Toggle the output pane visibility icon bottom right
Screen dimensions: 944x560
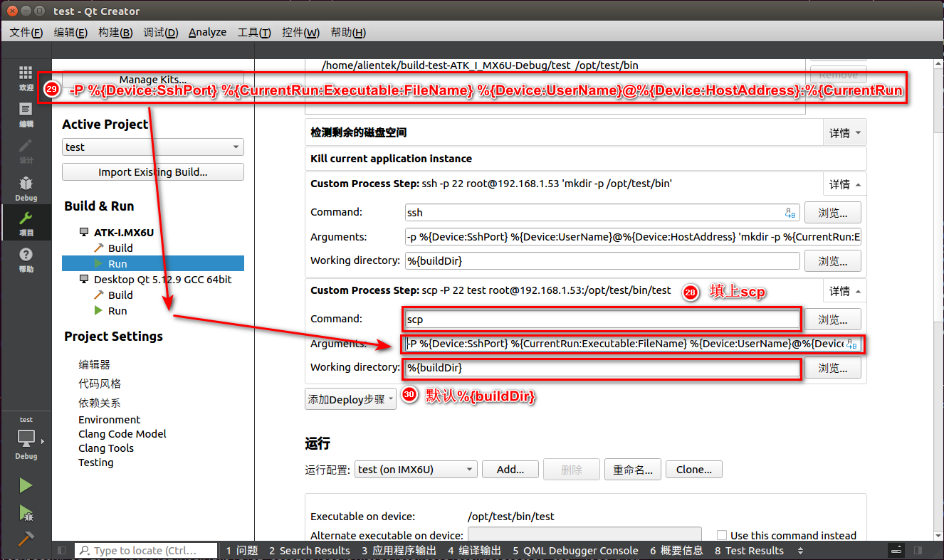pyautogui.click(x=896, y=550)
